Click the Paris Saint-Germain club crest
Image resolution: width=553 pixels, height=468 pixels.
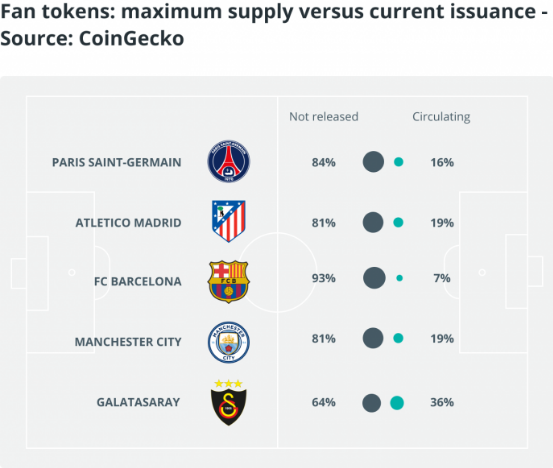click(x=229, y=161)
